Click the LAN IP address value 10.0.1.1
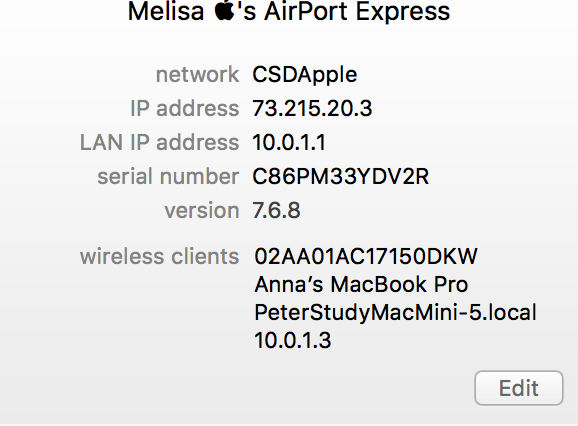 (x=289, y=142)
